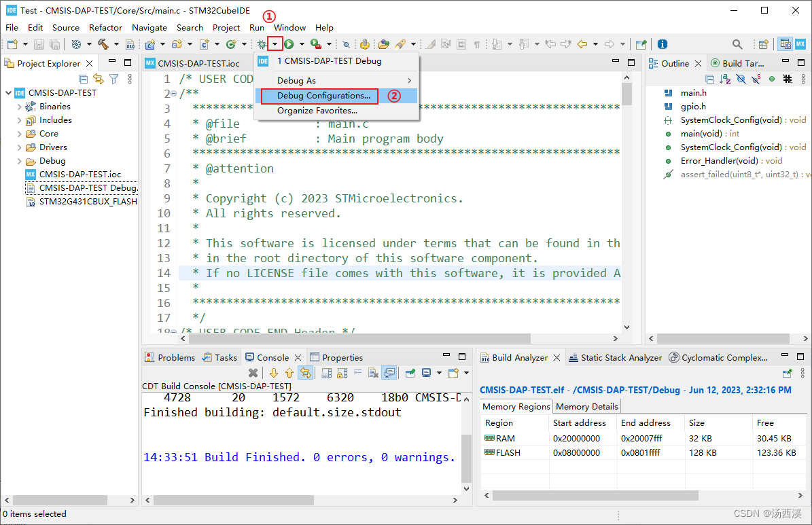This screenshot has height=525, width=812.
Task: Toggle Hide Static Members in Outline toolbar
Action: click(x=756, y=79)
